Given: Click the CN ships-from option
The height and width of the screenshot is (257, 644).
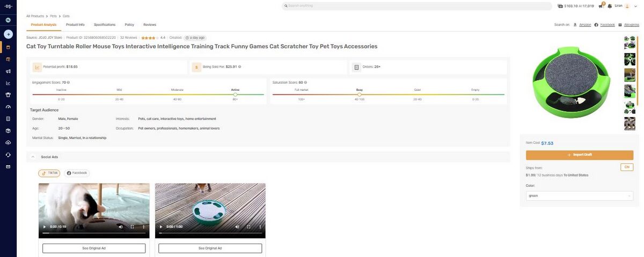Looking at the screenshot, I should (x=627, y=167).
